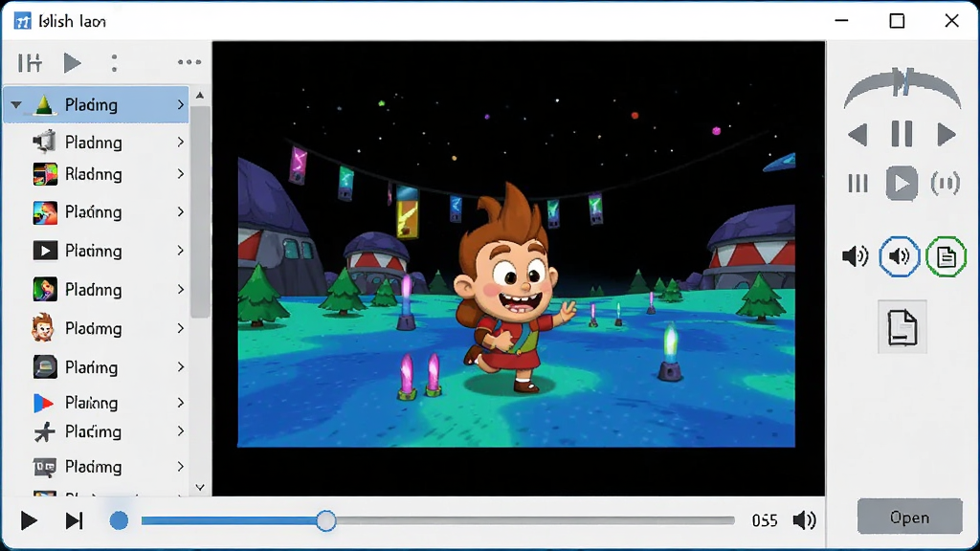Click the equalizer bars icon in top-left toolbar
The image size is (980, 551).
coord(30,62)
